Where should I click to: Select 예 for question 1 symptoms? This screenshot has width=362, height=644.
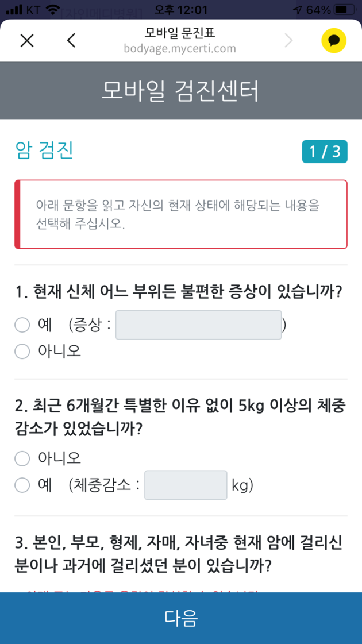pyautogui.click(x=22, y=325)
